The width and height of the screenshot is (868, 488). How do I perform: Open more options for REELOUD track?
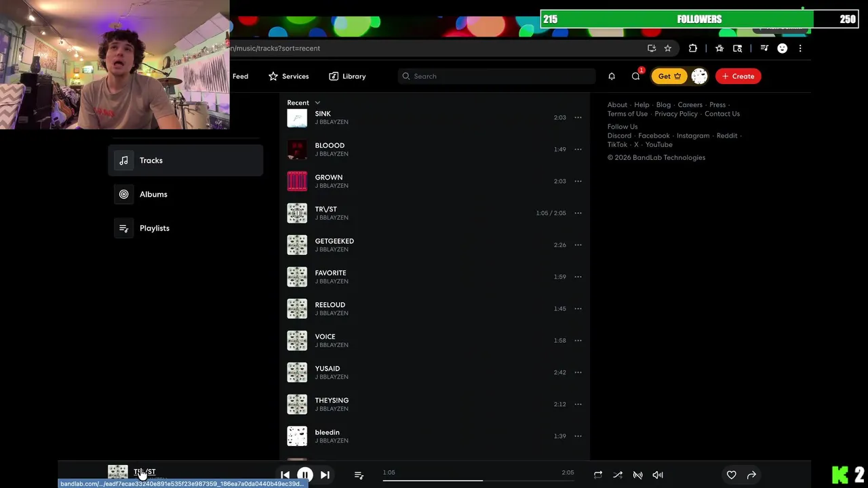coord(578,309)
